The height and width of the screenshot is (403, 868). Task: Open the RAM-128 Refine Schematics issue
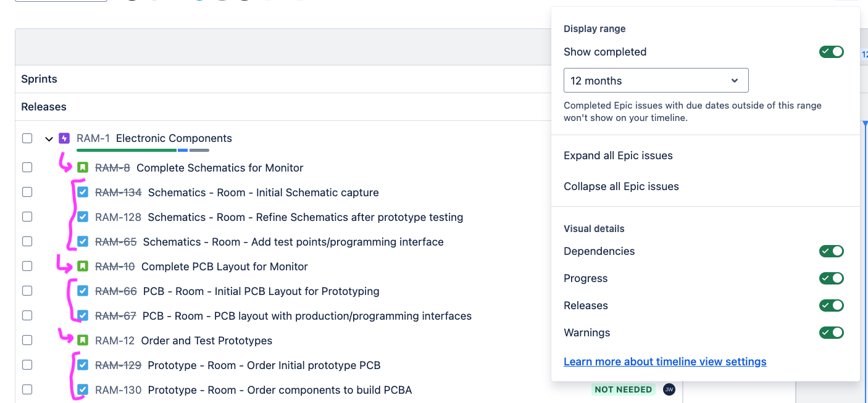tap(279, 217)
